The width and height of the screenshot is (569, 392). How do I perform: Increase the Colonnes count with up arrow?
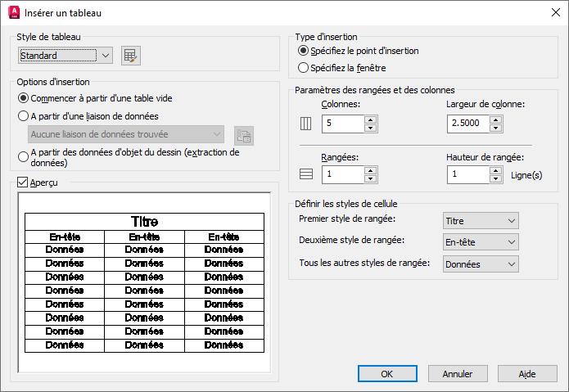pos(370,119)
